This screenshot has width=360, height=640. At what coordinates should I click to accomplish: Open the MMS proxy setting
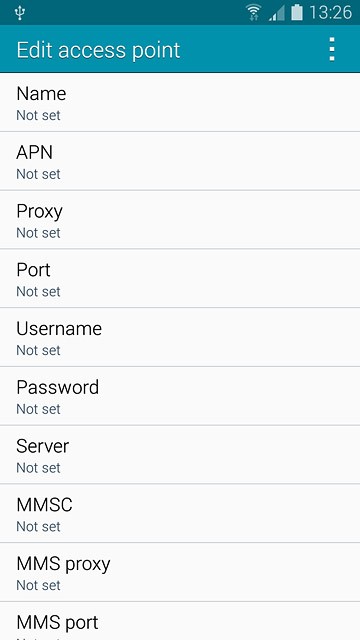click(180, 573)
